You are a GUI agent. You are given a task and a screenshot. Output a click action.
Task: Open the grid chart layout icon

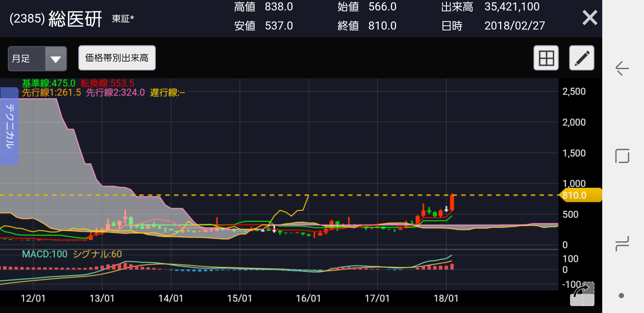pyautogui.click(x=546, y=58)
